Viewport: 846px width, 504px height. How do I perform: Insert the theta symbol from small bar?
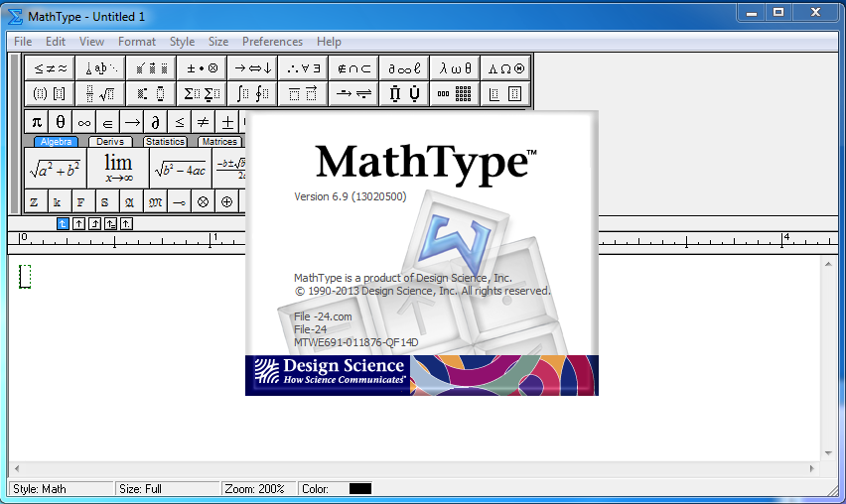(x=60, y=122)
